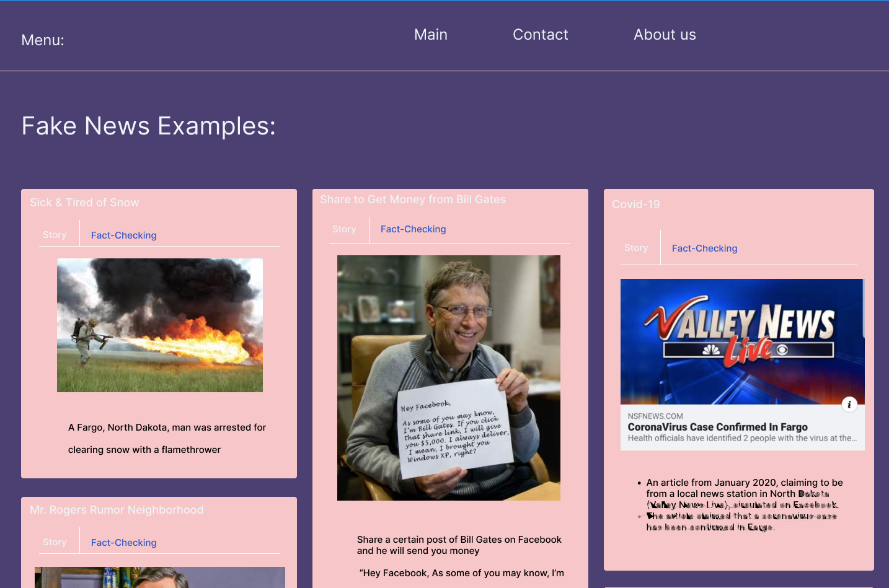The height and width of the screenshot is (588, 889).
Task: Switch to Fact-Checking tab in Sick & Tired of Snow card
Action: point(124,235)
